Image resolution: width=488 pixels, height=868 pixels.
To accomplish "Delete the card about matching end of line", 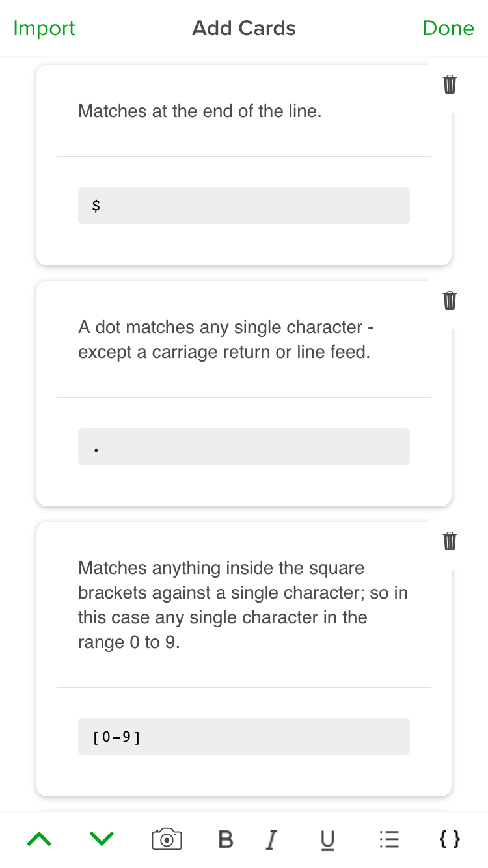I will pyautogui.click(x=450, y=84).
